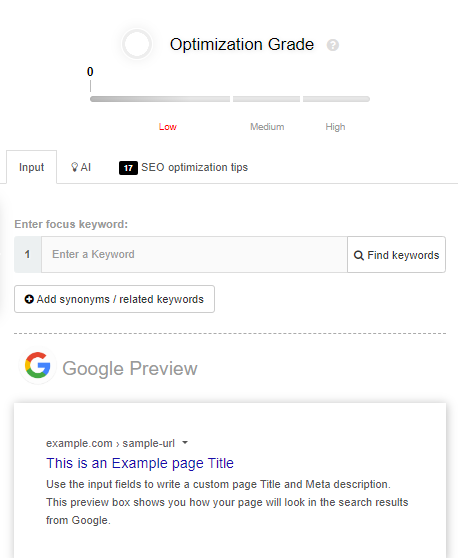Click the example.com sample-url breadcrumb
The image size is (458, 558).
pyautogui.click(x=110, y=443)
